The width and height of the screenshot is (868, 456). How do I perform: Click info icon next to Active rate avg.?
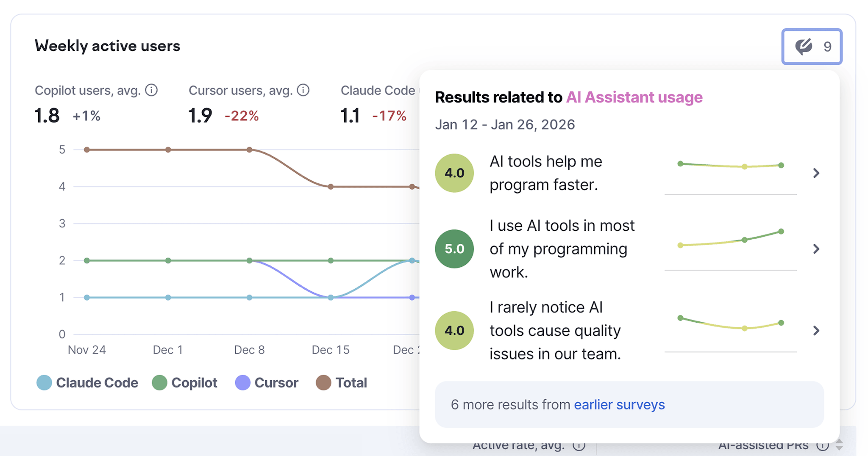579,446
